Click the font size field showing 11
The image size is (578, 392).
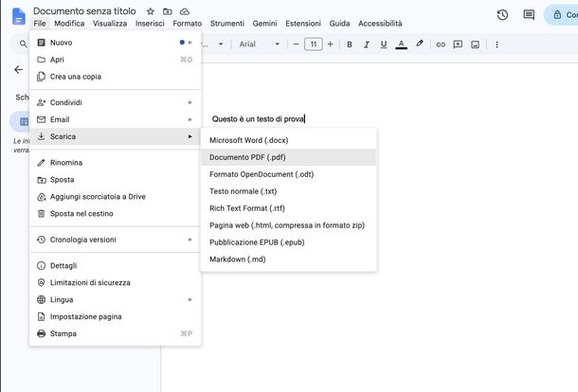314,45
